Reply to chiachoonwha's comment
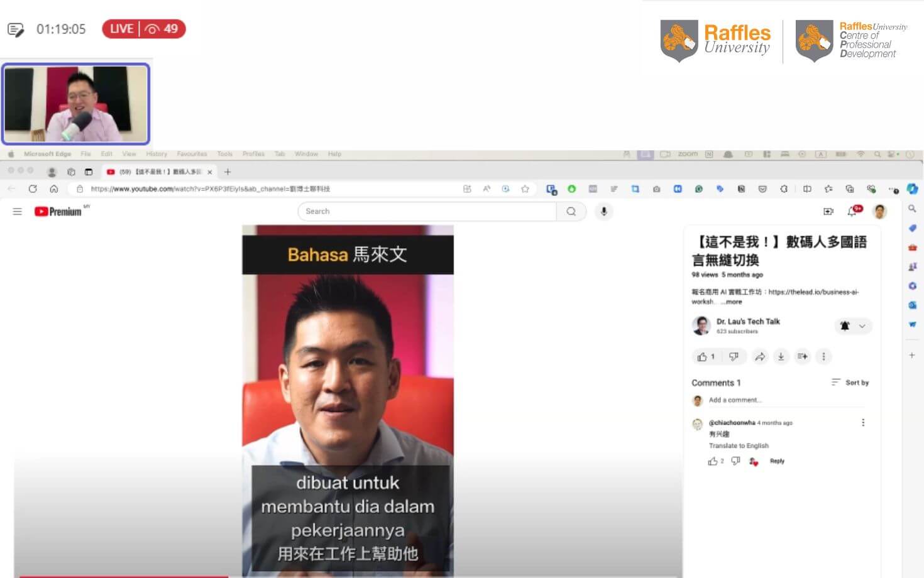The height and width of the screenshot is (578, 924). pos(777,461)
